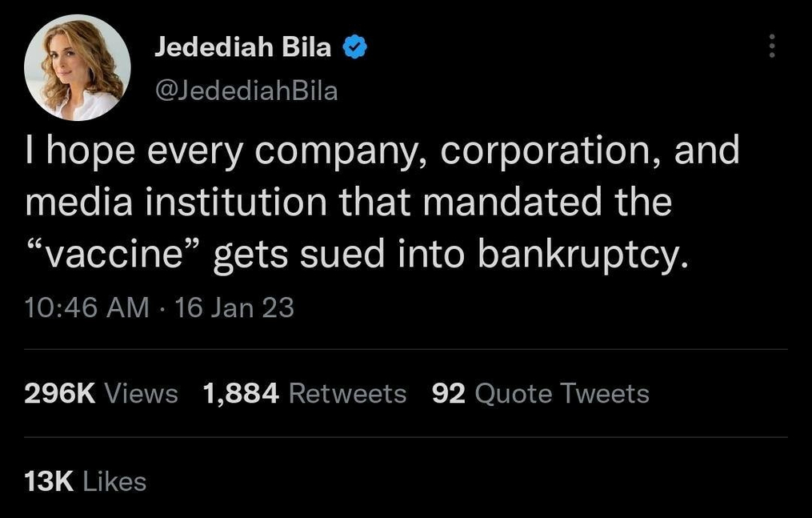Open the Quote Tweets list
Image resolution: width=812 pixels, height=518 pixels.
pyautogui.click(x=562, y=393)
